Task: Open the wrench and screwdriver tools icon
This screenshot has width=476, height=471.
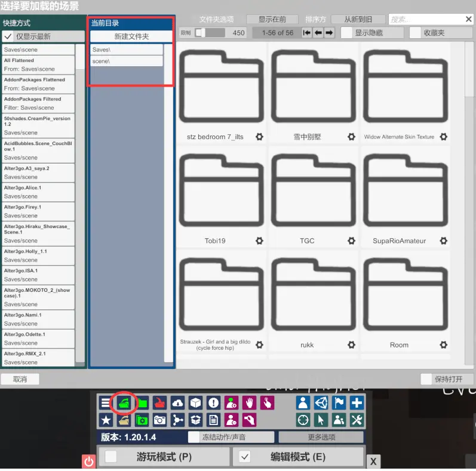Action: tap(357, 420)
